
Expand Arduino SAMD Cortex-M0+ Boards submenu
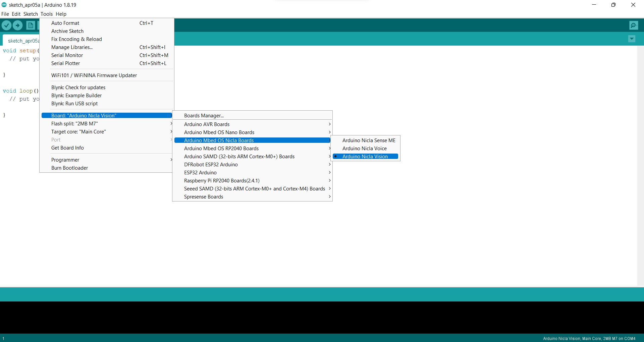pyautogui.click(x=252, y=157)
